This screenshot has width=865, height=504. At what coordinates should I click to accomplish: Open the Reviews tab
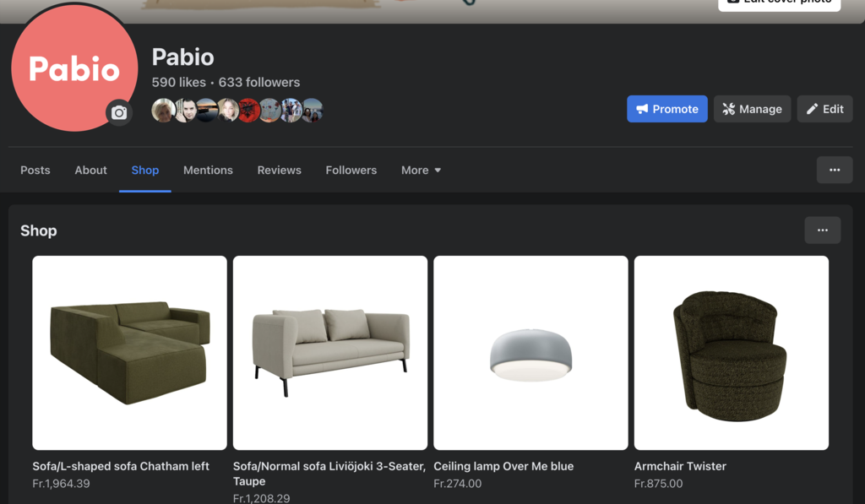[x=279, y=170]
